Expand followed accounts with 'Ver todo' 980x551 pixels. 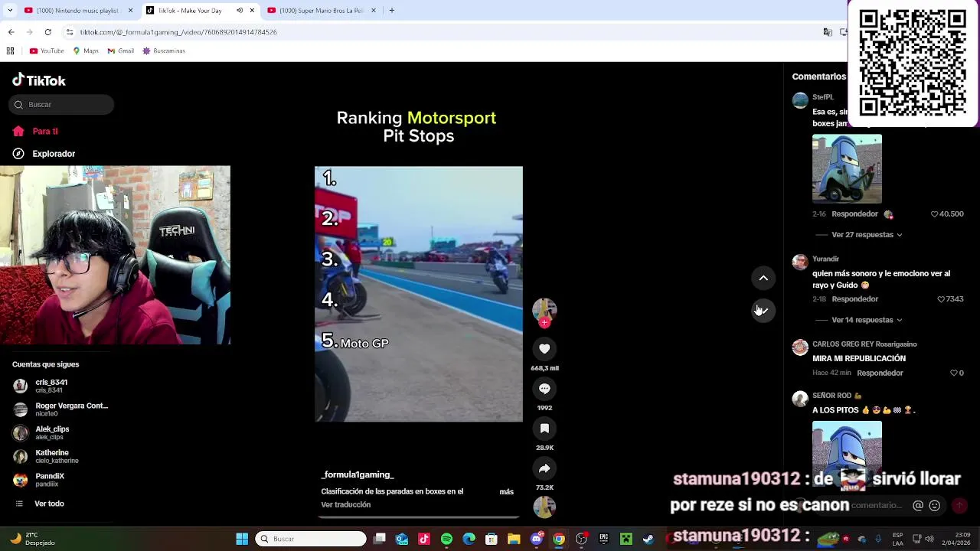[x=40, y=504]
